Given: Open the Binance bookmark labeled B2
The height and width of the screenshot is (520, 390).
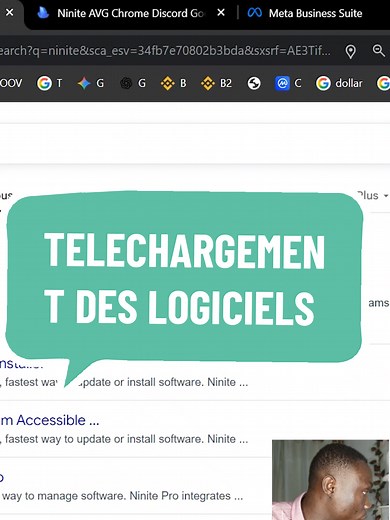Looking at the screenshot, I should 216,83.
